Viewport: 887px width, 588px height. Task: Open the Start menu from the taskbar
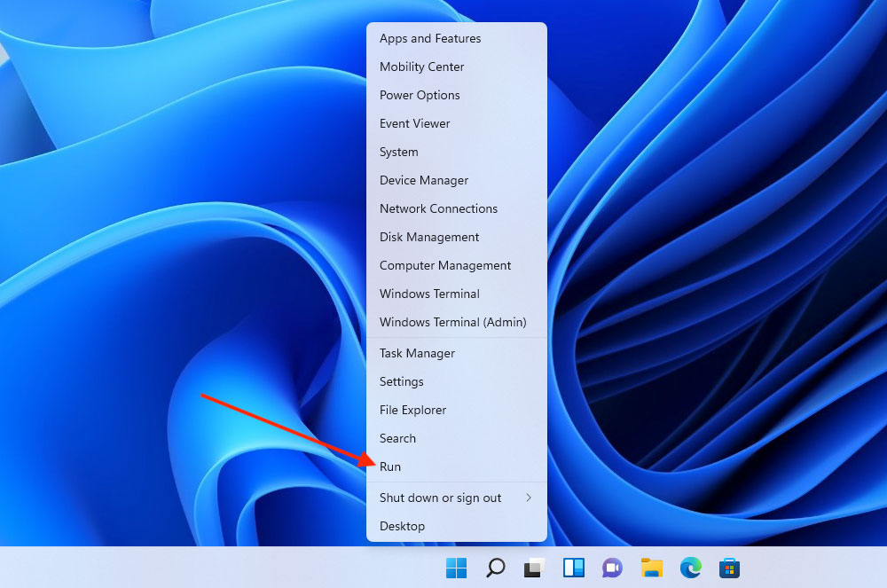(x=457, y=568)
